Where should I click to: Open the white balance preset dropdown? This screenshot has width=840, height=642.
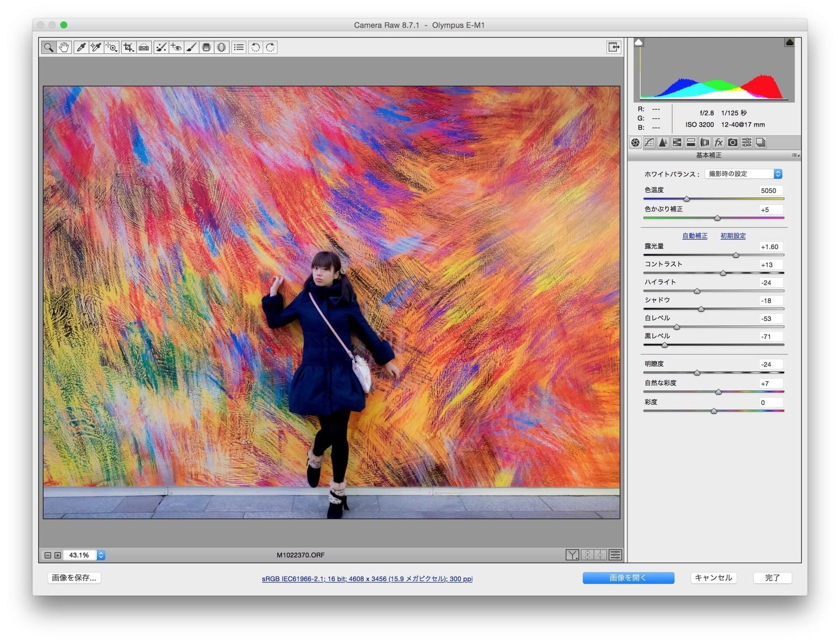pos(743,174)
